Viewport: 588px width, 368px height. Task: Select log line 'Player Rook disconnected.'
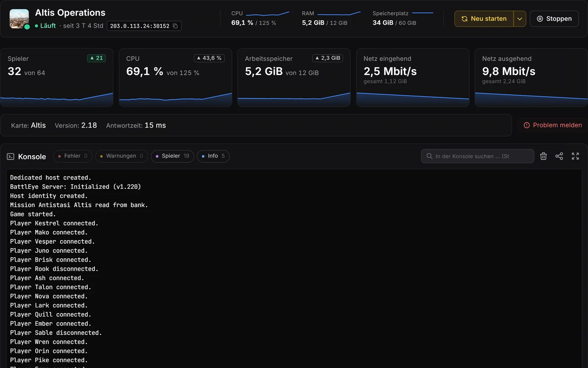click(54, 269)
